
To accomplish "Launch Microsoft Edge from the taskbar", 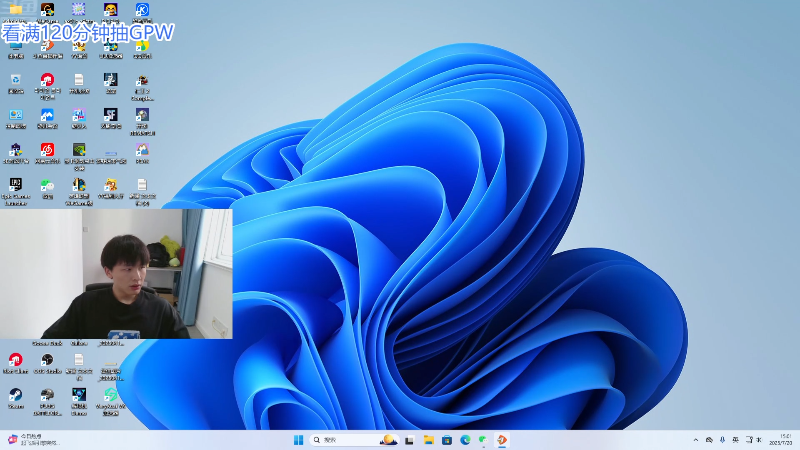I will pos(465,440).
